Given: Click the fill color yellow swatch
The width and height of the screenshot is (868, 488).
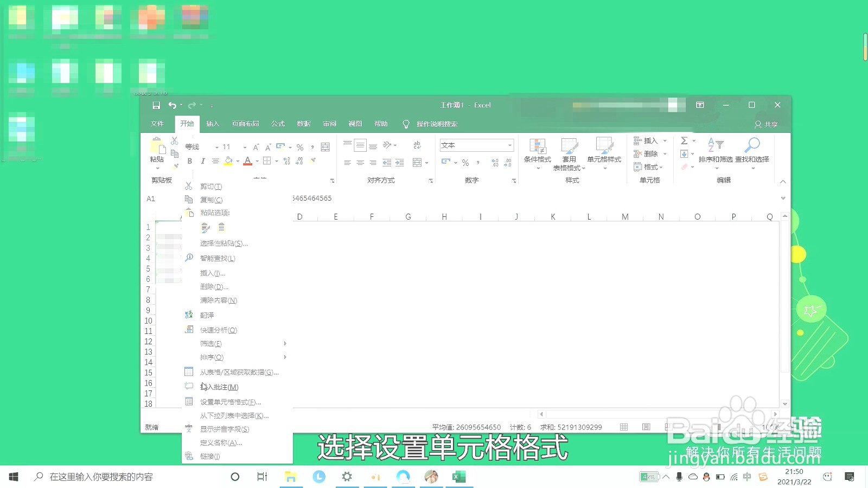Looking at the screenshot, I should click(x=228, y=161).
